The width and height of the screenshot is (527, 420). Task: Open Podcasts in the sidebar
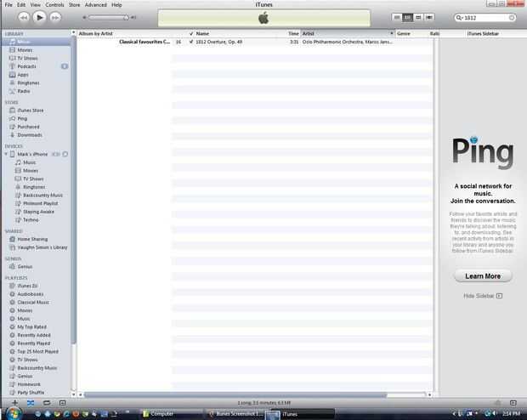point(26,66)
